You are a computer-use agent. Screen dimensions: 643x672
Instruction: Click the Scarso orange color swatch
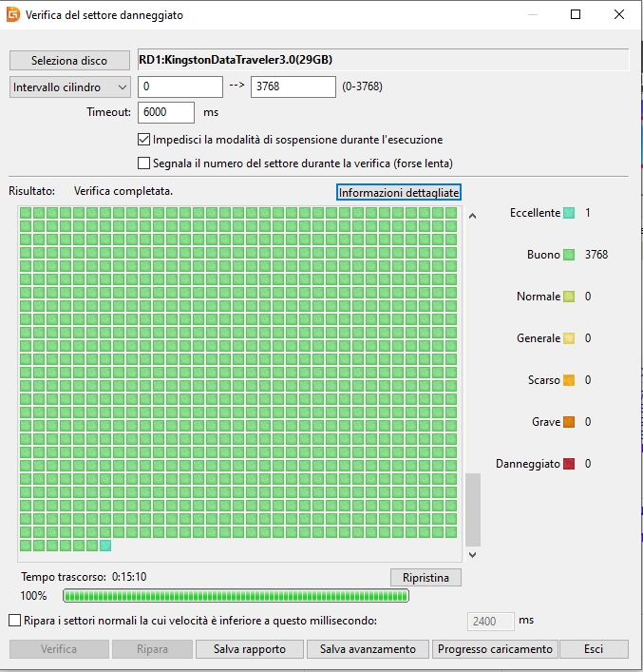tap(569, 380)
